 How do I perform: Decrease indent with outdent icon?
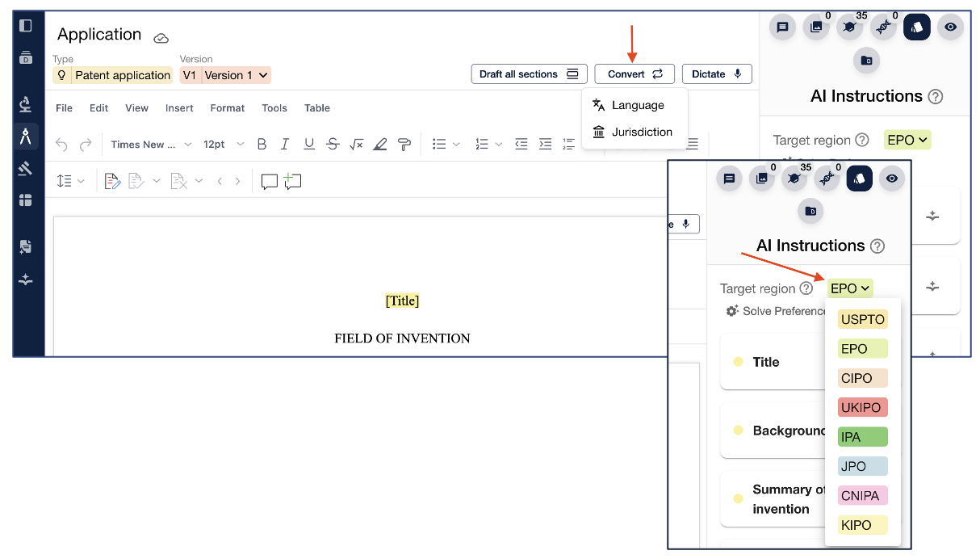[521, 144]
